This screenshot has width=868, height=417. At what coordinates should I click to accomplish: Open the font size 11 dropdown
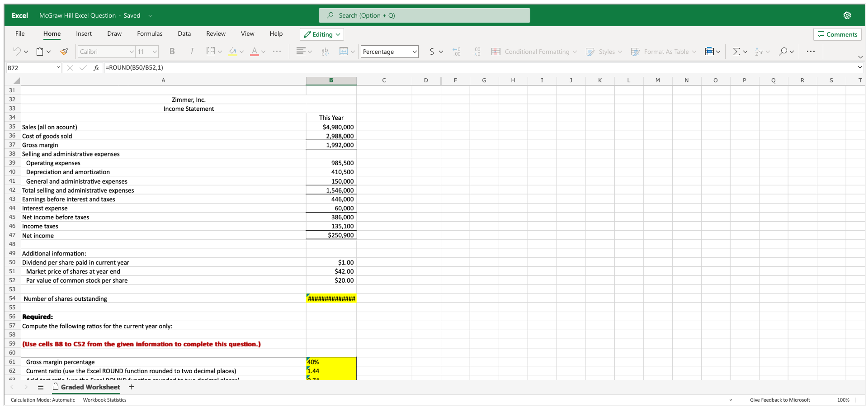pyautogui.click(x=155, y=52)
